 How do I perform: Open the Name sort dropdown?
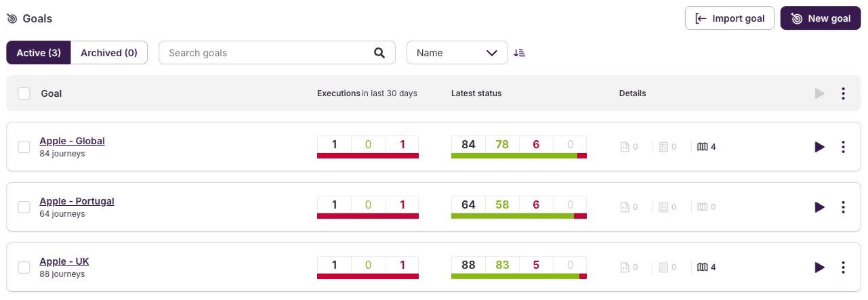tap(457, 53)
